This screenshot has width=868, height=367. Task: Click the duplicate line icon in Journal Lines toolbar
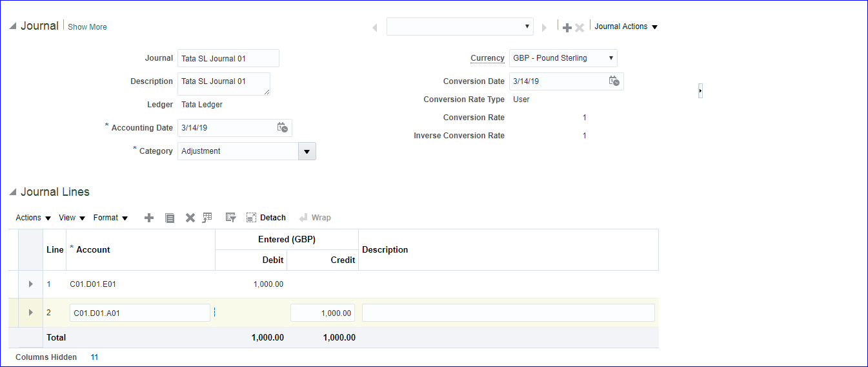(x=170, y=218)
